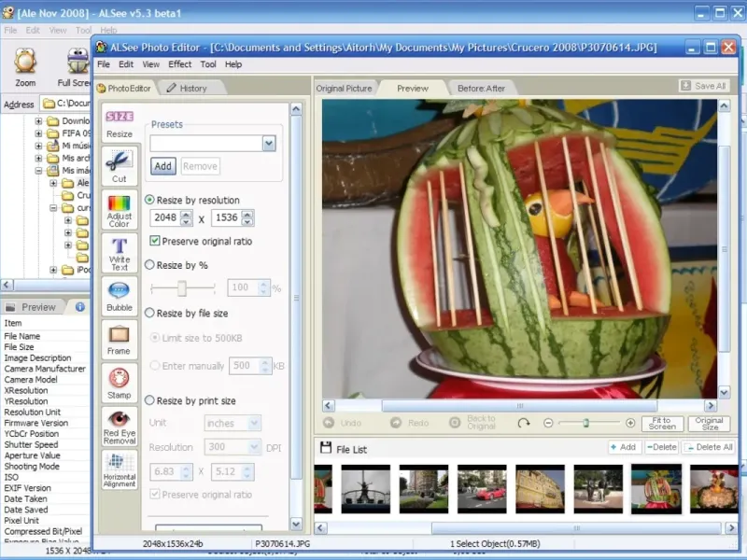Click the Original Size button
The width and height of the screenshot is (747, 560).
709,424
